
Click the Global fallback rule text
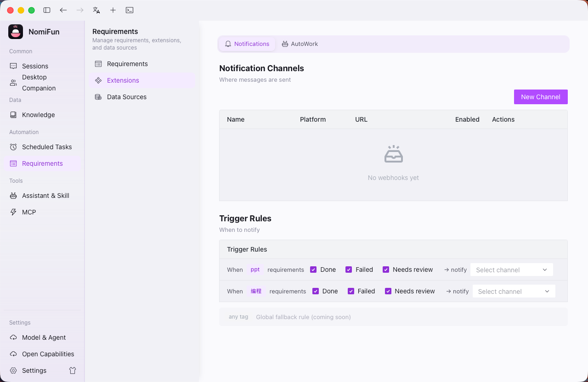tap(303, 317)
